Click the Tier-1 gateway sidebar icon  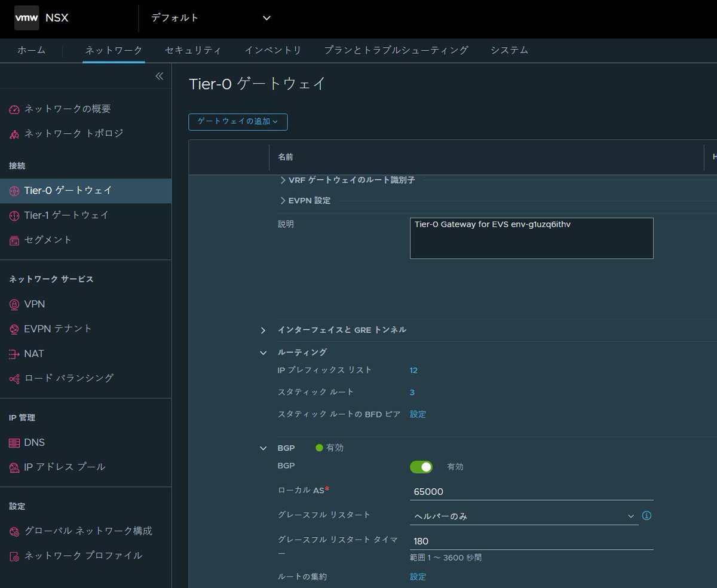[x=14, y=215]
